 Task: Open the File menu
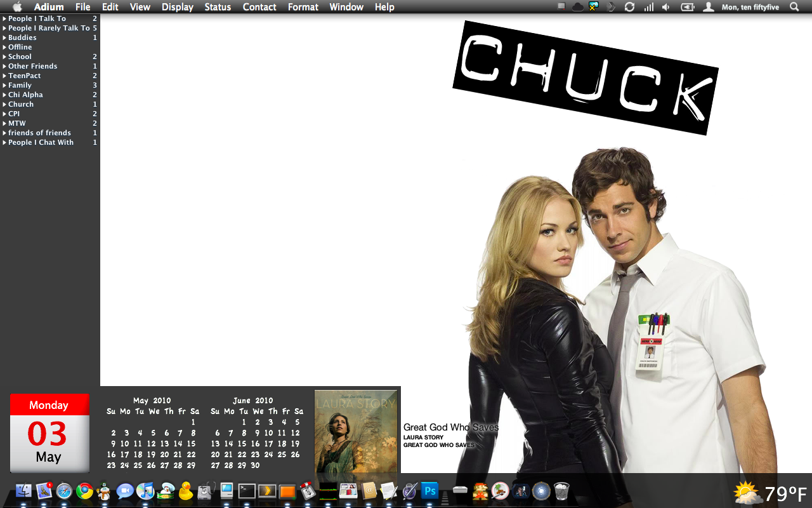tap(82, 7)
